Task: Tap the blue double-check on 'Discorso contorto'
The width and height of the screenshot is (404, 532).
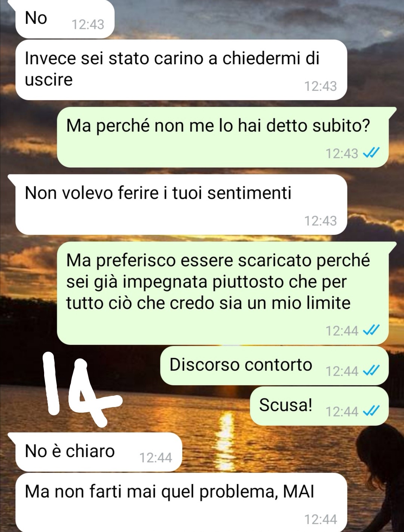Action: 371,371
